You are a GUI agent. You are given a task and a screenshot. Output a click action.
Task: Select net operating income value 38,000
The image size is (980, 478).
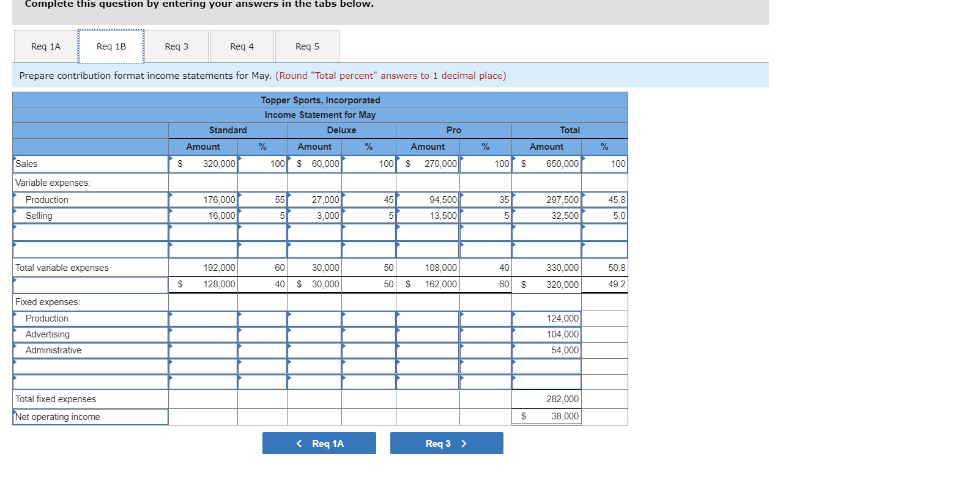[x=546, y=416]
